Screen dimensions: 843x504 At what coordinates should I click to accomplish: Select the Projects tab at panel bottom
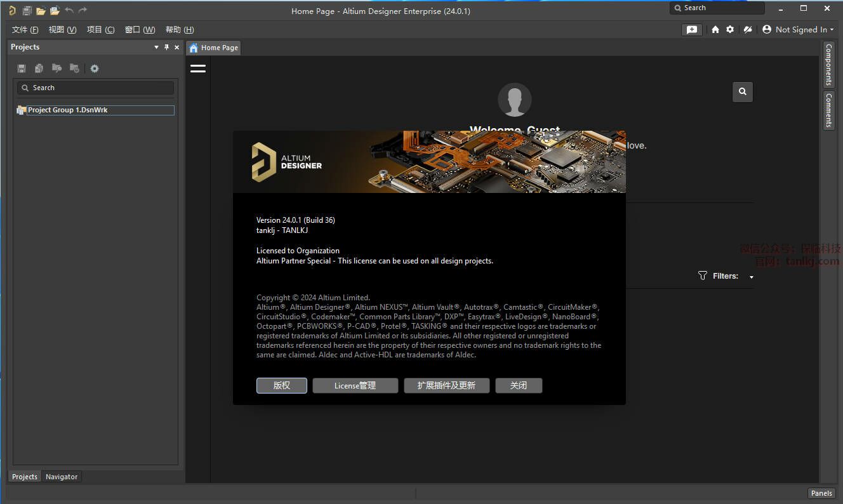(25, 477)
